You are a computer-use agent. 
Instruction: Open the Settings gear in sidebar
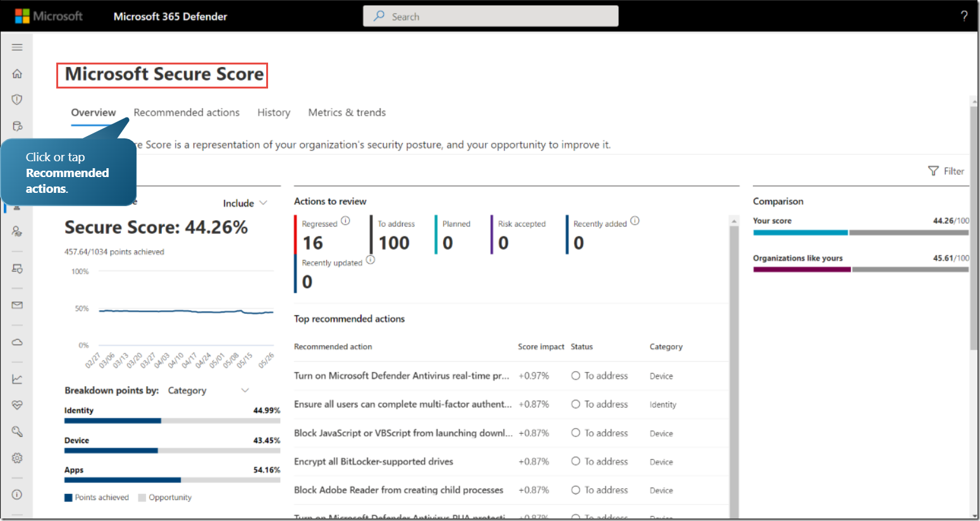point(17,458)
